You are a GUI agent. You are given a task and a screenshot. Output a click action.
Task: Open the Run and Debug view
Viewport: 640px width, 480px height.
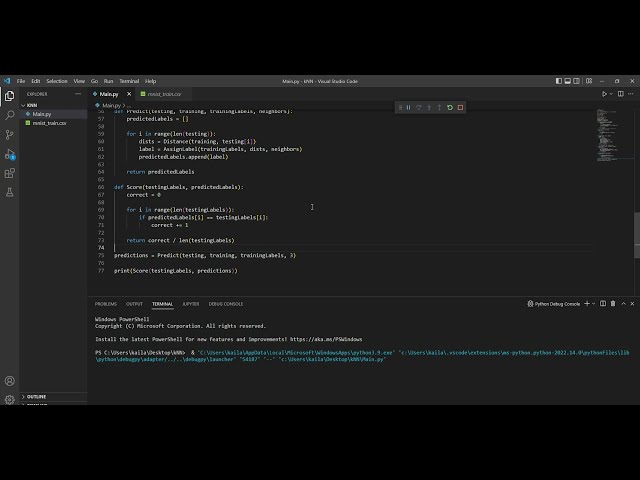point(9,154)
